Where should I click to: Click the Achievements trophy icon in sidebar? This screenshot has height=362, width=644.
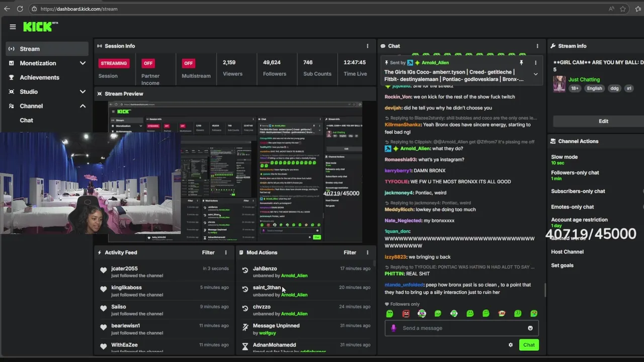(12, 77)
